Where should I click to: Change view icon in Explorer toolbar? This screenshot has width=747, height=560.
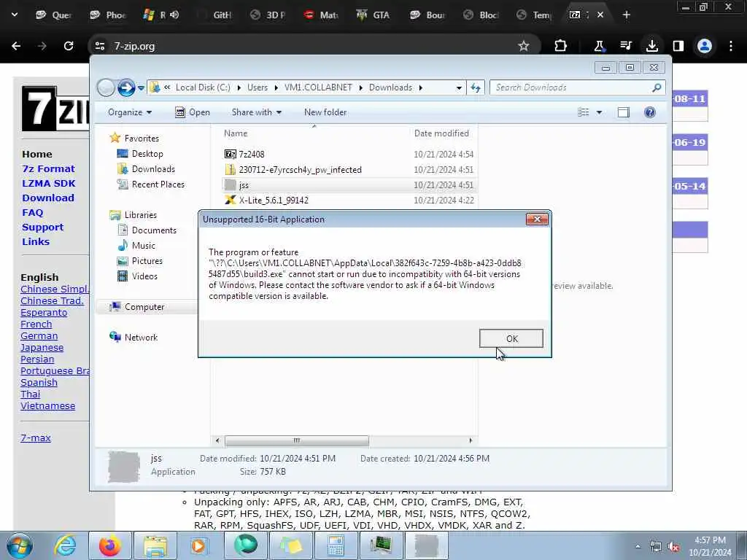(583, 112)
